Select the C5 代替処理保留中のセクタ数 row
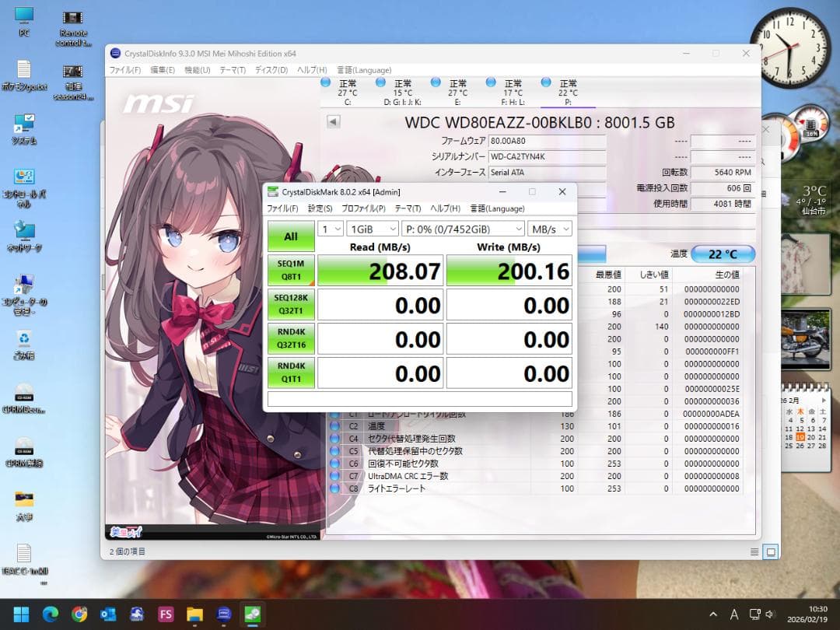Image resolution: width=840 pixels, height=630 pixels. (534, 451)
